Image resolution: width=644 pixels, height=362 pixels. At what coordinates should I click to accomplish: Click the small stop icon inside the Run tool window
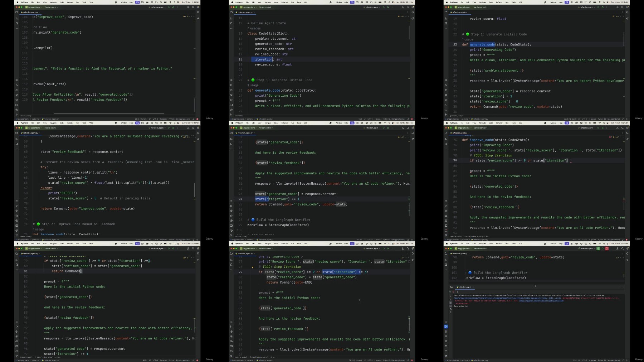coord(453,291)
